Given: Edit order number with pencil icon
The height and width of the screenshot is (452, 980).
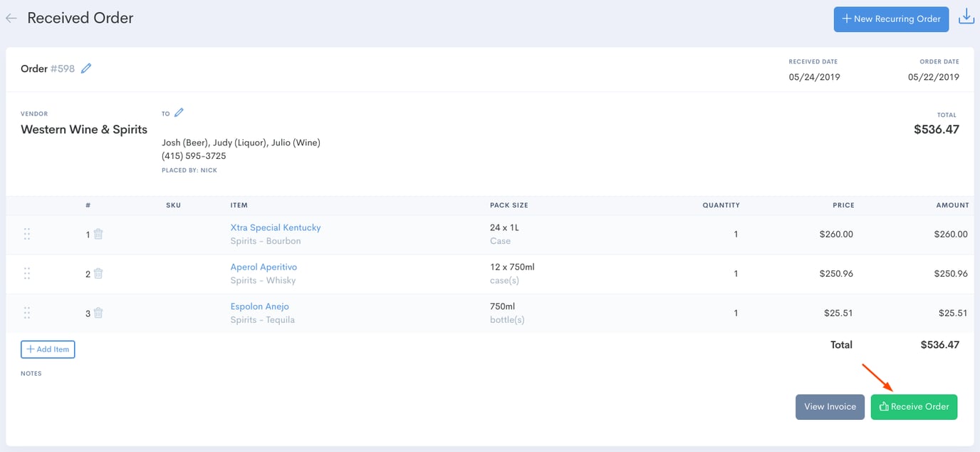Looking at the screenshot, I should (x=86, y=68).
